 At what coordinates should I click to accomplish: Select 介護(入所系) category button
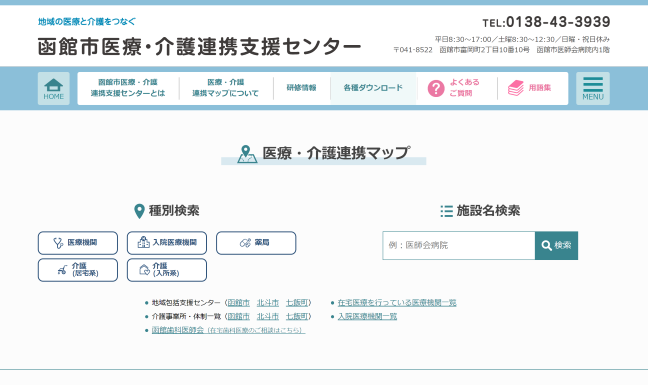[167, 270]
